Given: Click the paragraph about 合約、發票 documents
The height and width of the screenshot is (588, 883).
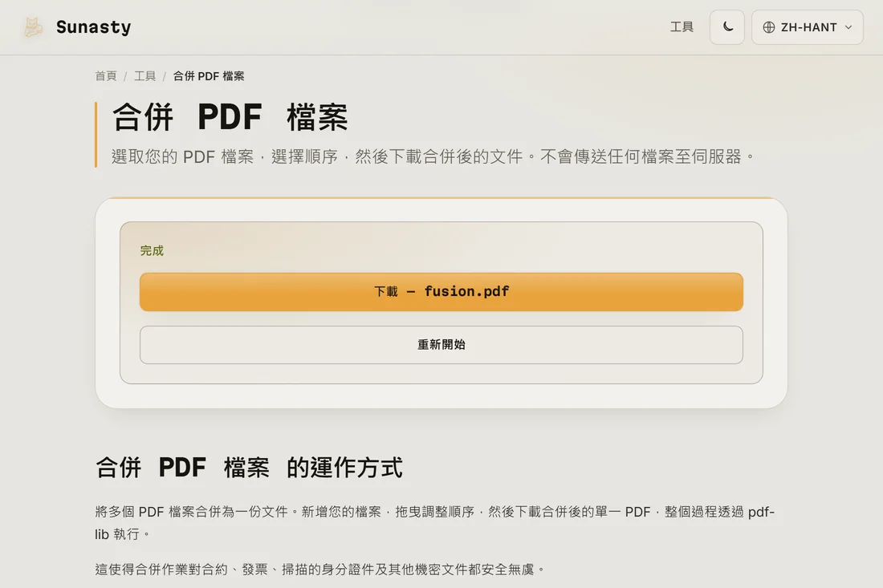Looking at the screenshot, I should 320,570.
